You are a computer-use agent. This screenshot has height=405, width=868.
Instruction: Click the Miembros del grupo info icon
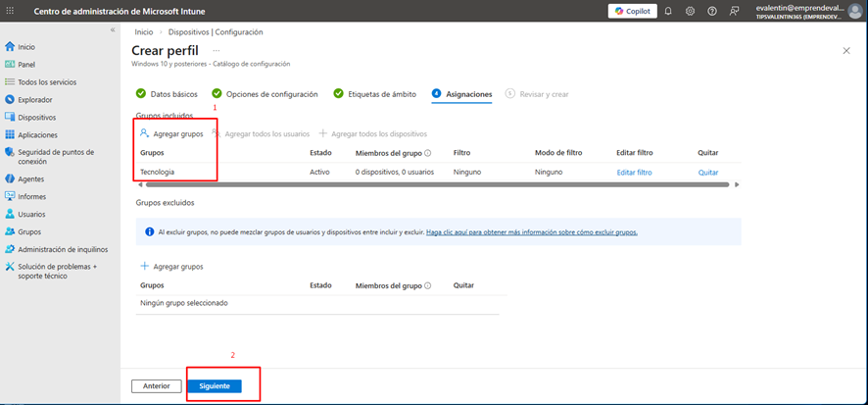pos(429,153)
